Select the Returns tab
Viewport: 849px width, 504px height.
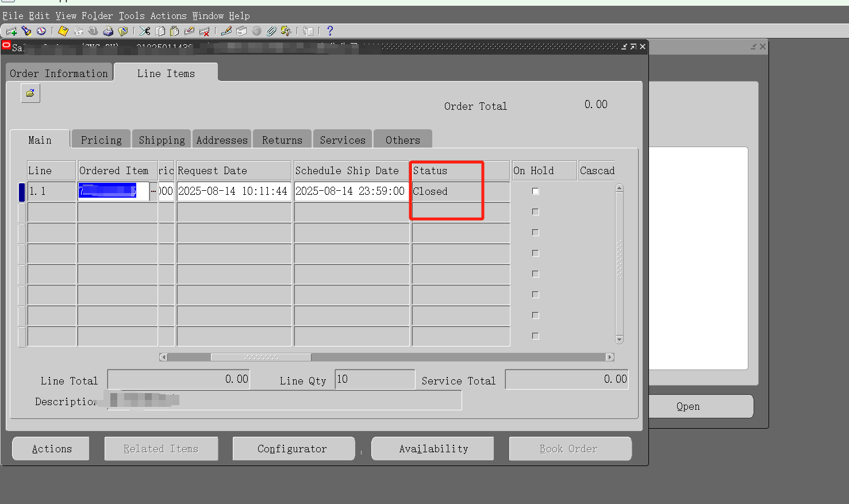point(282,140)
